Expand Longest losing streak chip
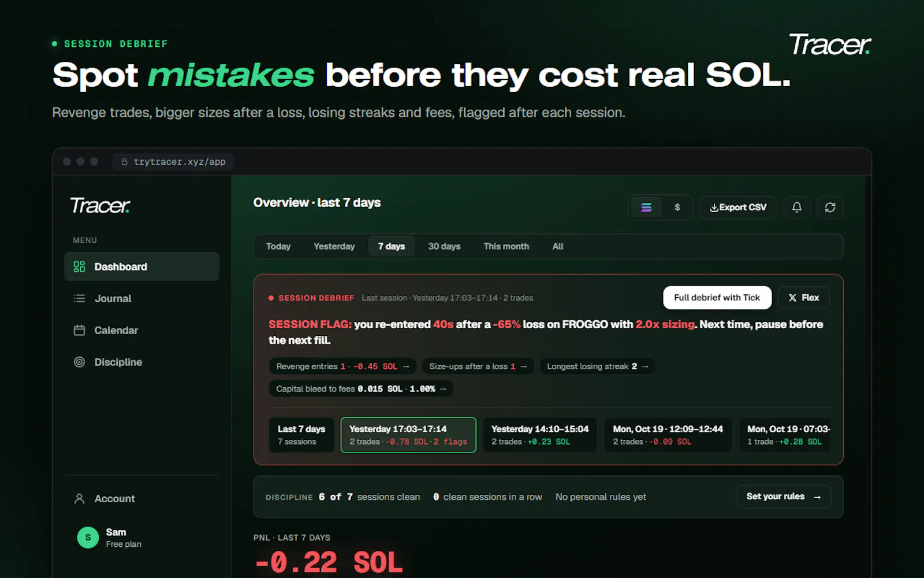 click(597, 366)
